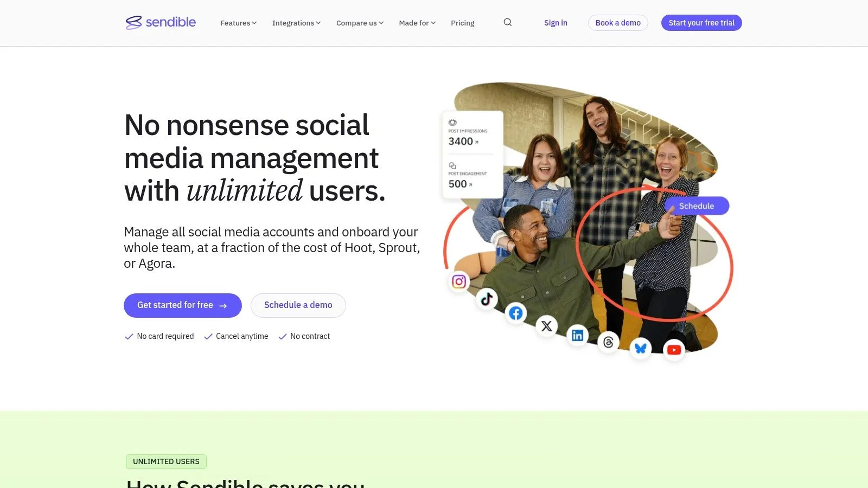Viewport: 868px width, 488px height.
Task: Expand the Features dropdown menu
Action: 239,23
